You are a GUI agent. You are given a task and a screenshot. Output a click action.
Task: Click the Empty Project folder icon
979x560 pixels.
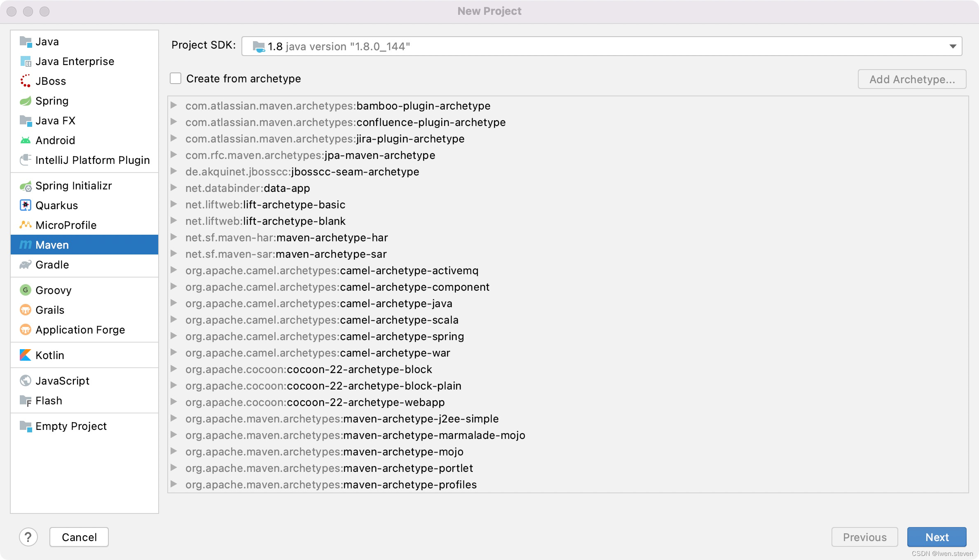pyautogui.click(x=26, y=426)
